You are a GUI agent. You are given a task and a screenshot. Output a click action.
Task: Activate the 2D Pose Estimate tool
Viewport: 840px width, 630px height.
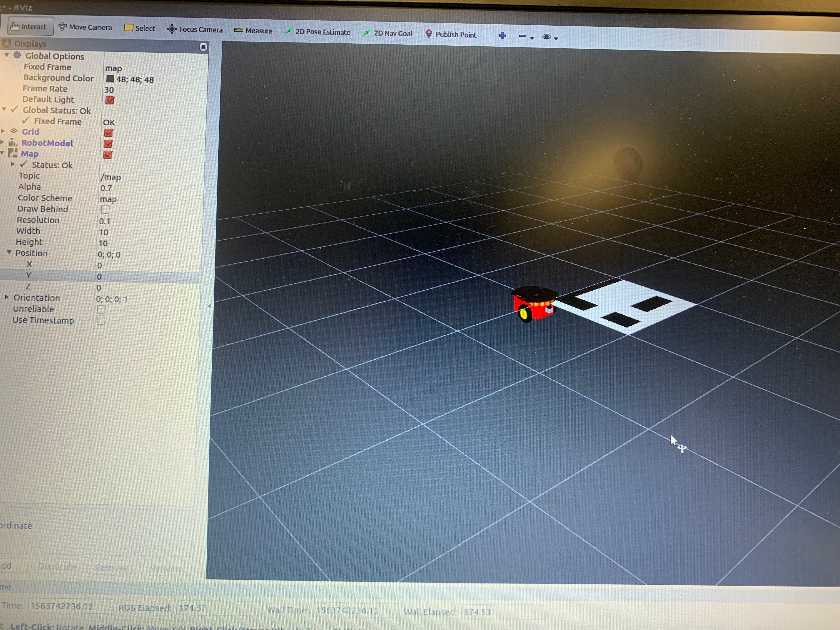317,32
